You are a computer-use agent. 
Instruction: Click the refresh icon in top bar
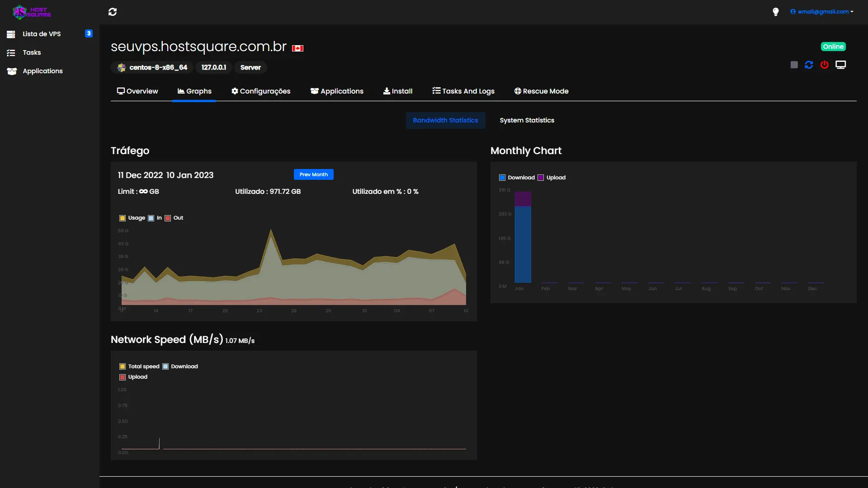click(x=113, y=12)
